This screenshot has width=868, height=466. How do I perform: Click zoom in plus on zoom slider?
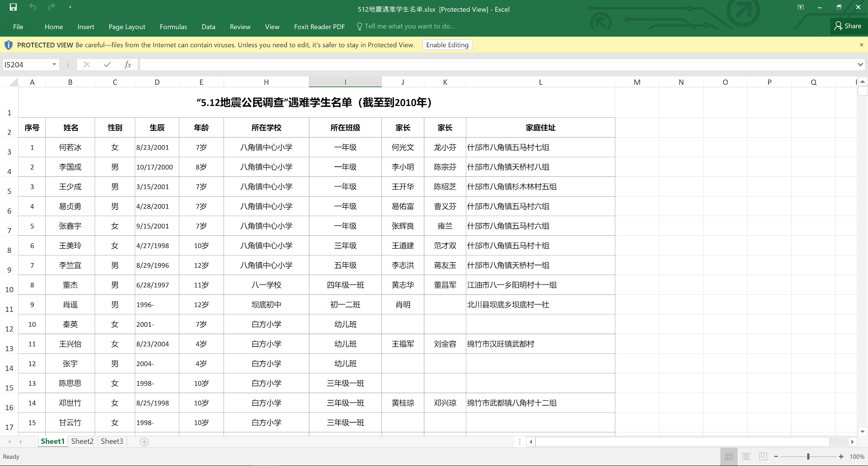pos(841,457)
